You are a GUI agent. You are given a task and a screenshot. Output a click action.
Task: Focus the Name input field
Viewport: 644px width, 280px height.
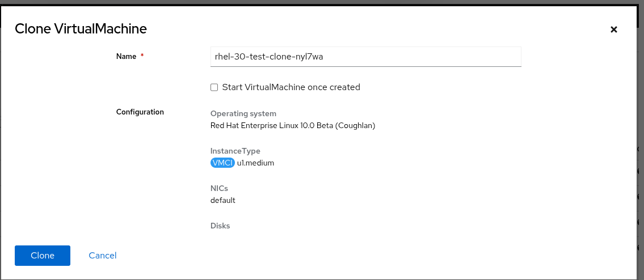[x=365, y=57]
